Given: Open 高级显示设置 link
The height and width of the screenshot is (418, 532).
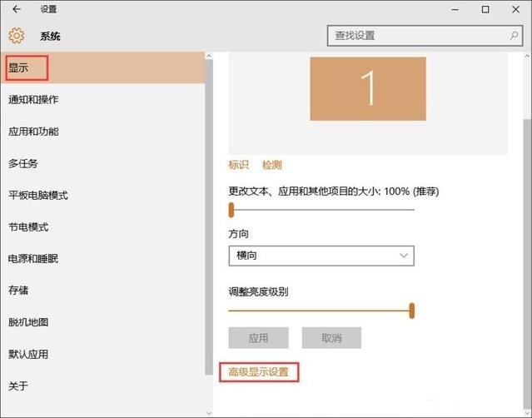Looking at the screenshot, I should tap(259, 372).
